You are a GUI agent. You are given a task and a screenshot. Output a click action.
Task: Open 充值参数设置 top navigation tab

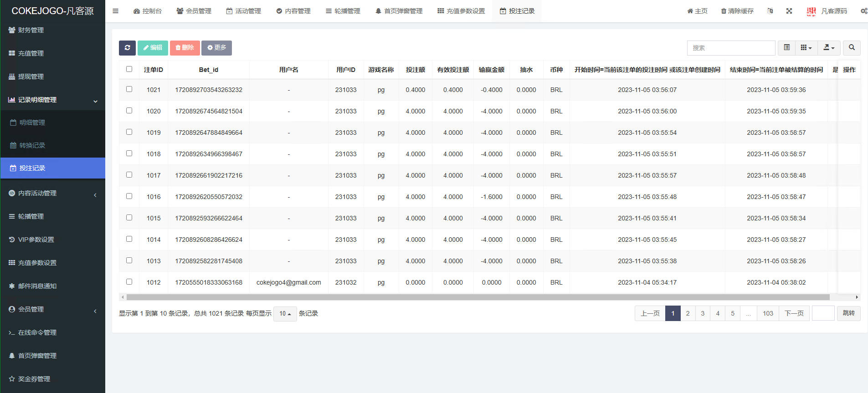click(461, 11)
